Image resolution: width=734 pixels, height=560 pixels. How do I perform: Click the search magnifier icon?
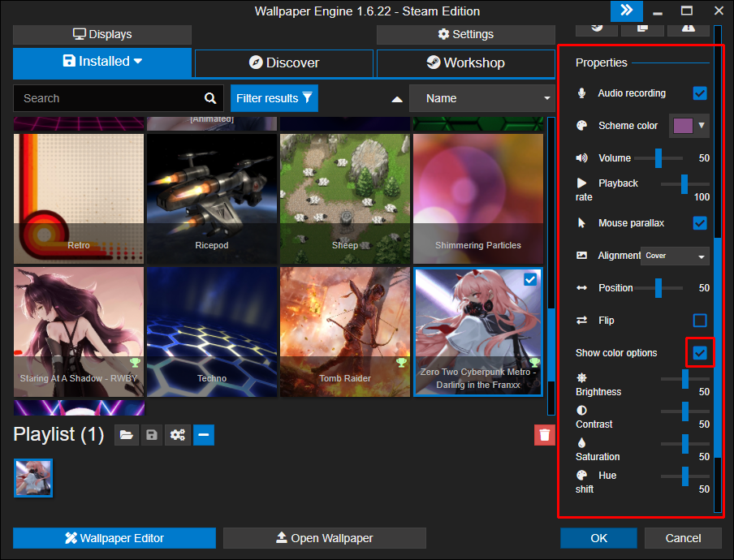pos(210,98)
